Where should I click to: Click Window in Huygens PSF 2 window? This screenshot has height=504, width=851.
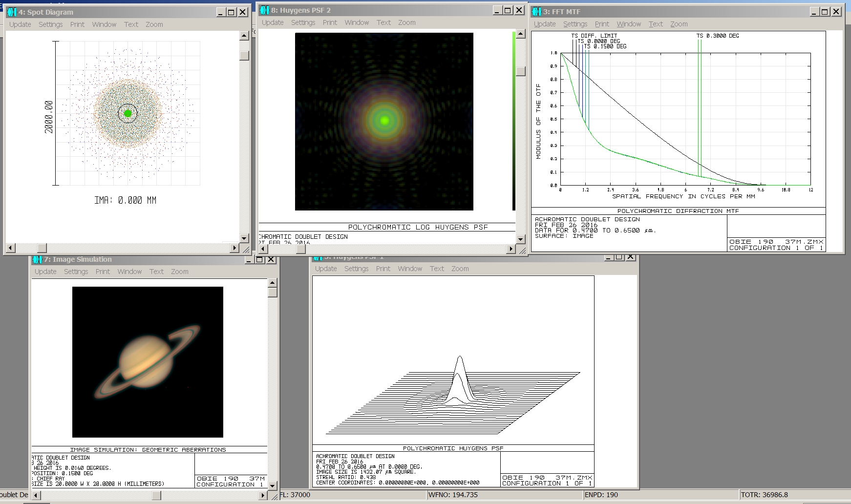357,22
